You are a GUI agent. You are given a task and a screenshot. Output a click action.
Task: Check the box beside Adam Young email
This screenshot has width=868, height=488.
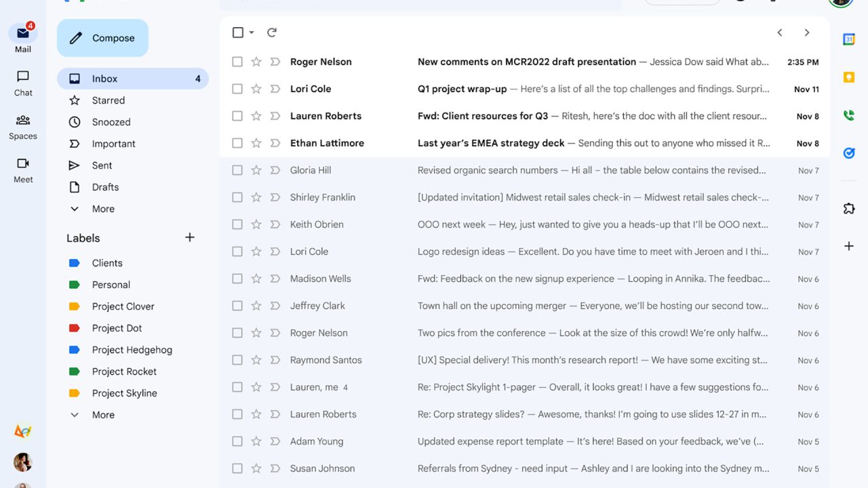click(237, 441)
